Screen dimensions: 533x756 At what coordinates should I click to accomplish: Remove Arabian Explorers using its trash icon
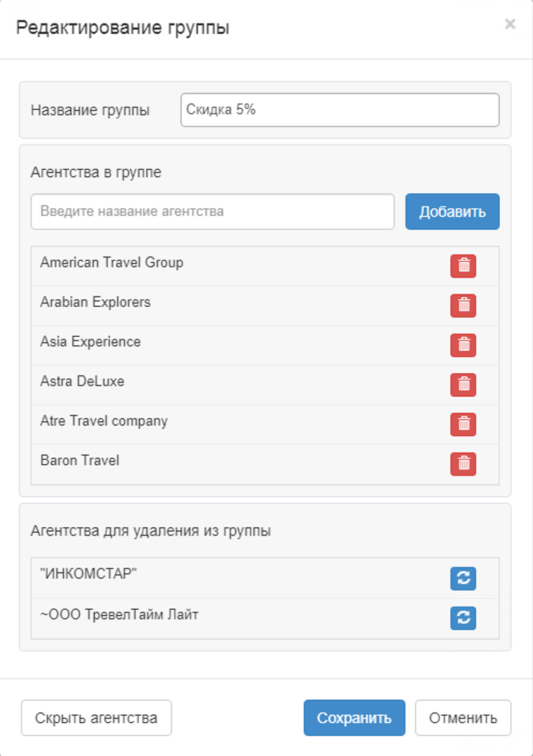click(463, 306)
